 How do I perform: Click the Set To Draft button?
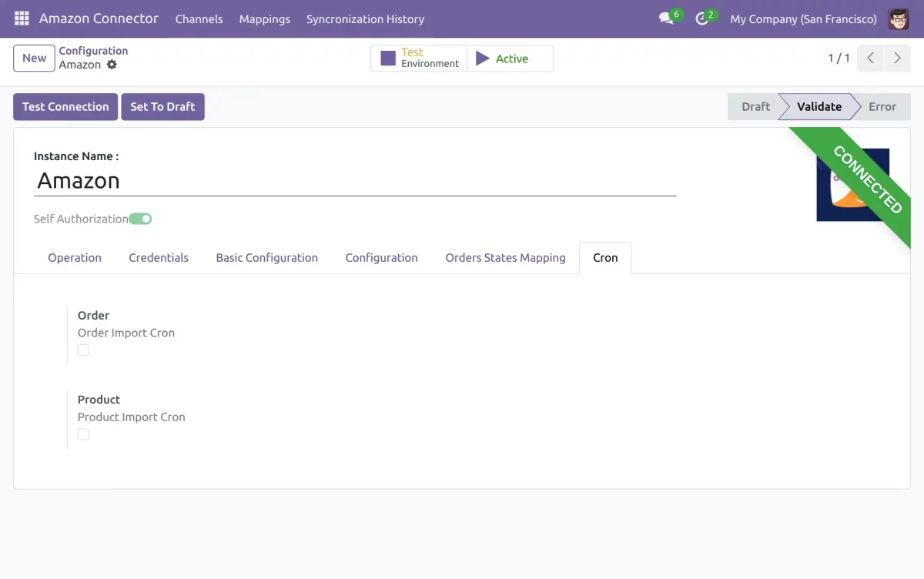[162, 107]
